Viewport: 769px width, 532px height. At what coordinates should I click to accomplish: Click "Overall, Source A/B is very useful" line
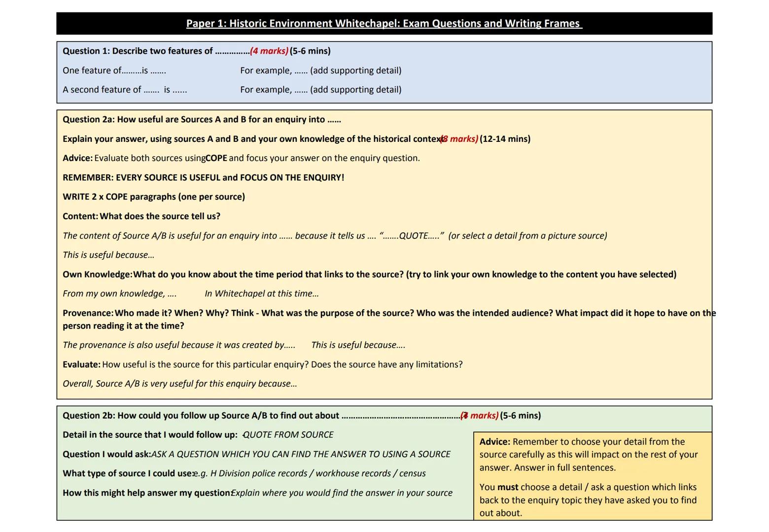tap(179, 384)
